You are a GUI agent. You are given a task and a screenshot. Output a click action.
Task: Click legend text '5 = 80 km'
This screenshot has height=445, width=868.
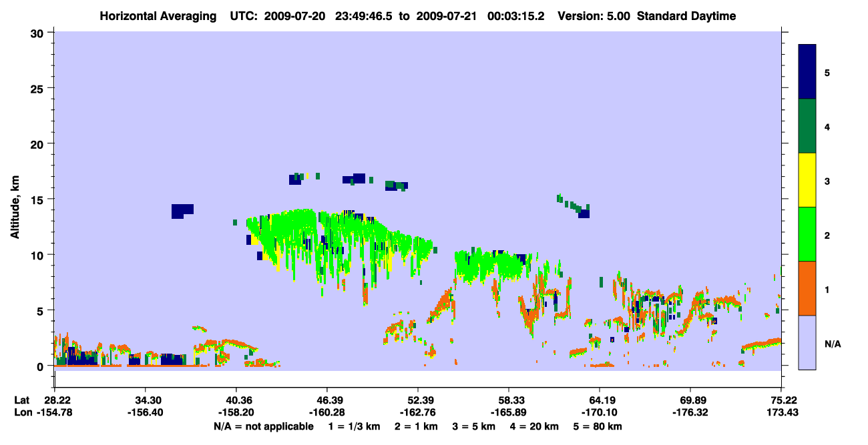598,426
